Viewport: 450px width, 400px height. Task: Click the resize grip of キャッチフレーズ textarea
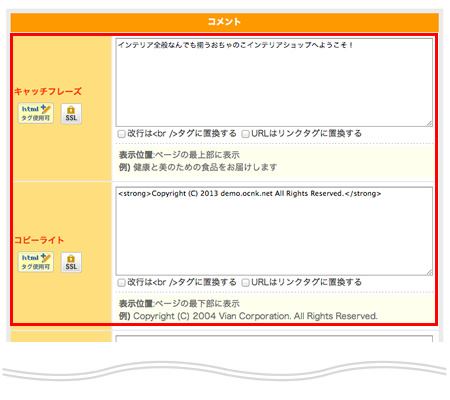pyautogui.click(x=429, y=123)
